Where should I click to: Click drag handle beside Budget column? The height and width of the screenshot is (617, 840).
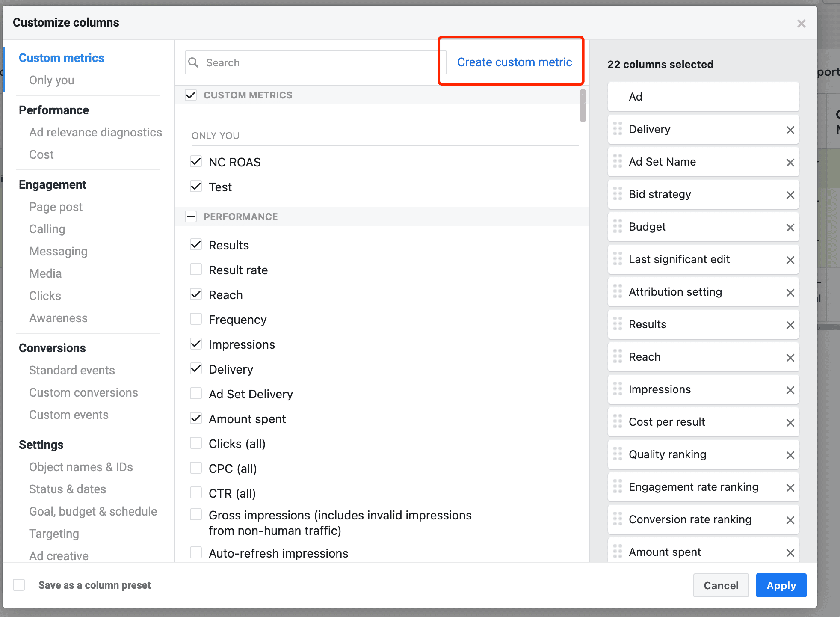point(617,226)
